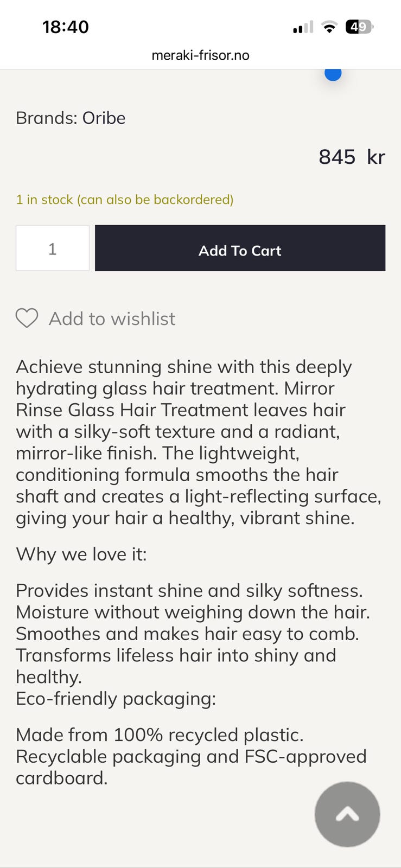
Task: Select the blue image carousel dot
Action: click(333, 73)
